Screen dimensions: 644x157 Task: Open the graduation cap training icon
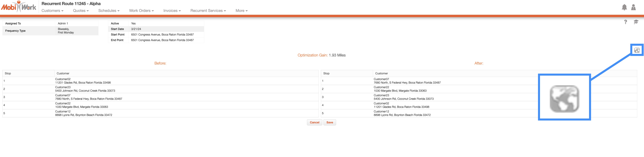[x=636, y=22]
